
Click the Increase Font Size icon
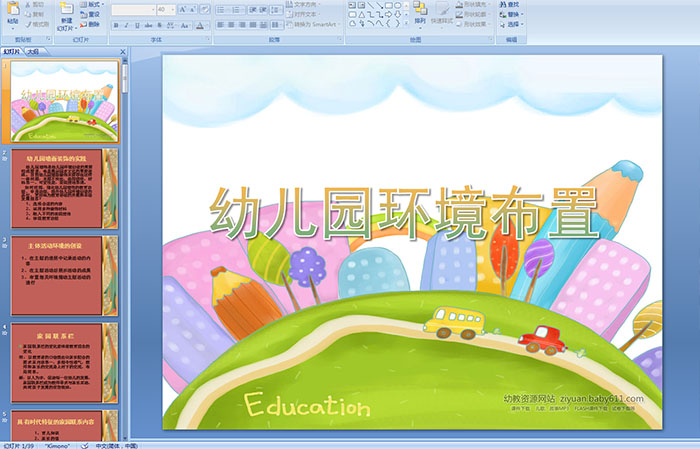(x=183, y=9)
